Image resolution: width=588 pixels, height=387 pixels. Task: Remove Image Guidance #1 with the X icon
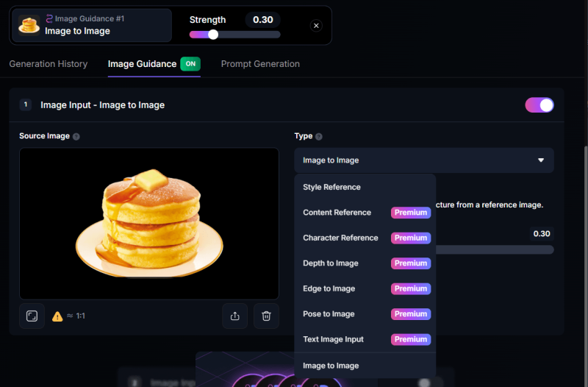[x=316, y=26]
